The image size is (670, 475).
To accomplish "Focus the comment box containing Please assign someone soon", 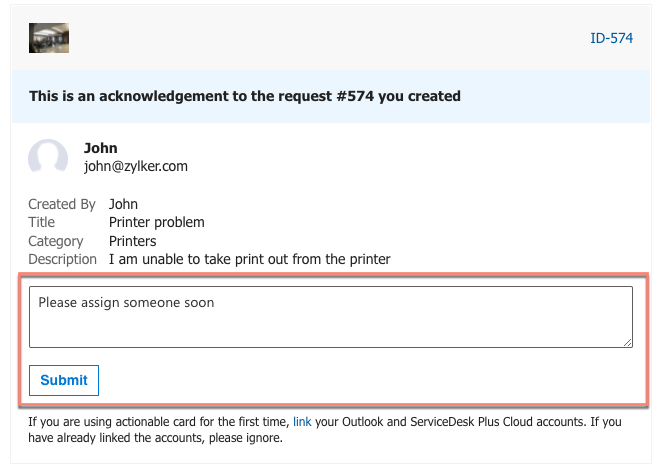I will (331, 317).
